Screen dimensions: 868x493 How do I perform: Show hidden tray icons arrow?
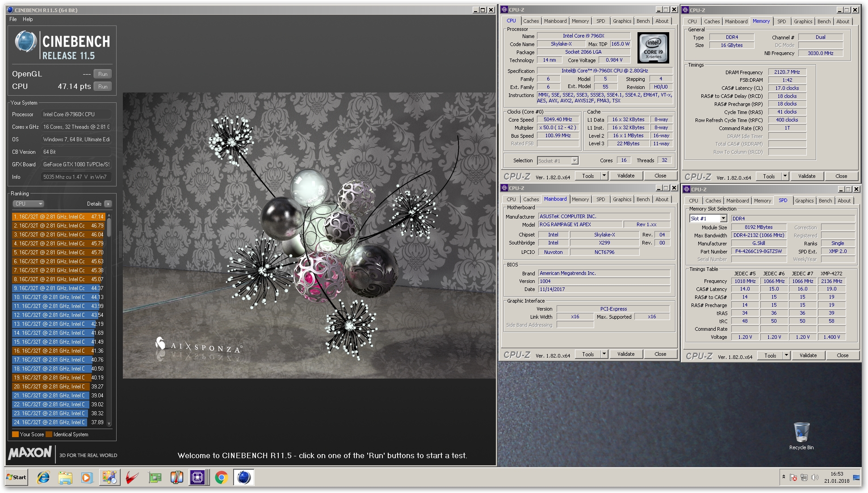click(784, 477)
